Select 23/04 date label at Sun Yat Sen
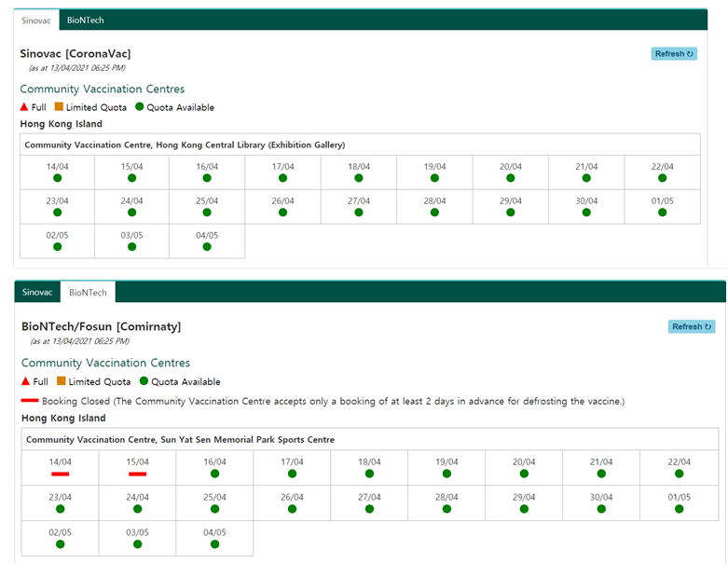Image resolution: width=728 pixels, height=564 pixels. point(60,497)
